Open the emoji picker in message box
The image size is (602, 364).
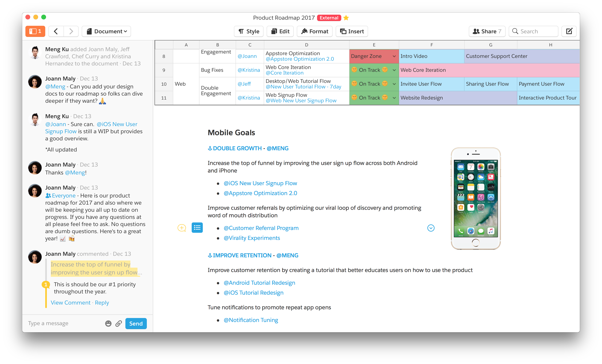click(x=108, y=324)
